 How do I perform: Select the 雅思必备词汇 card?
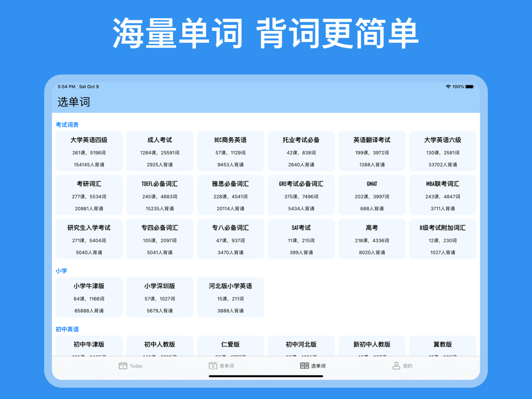tap(230, 195)
